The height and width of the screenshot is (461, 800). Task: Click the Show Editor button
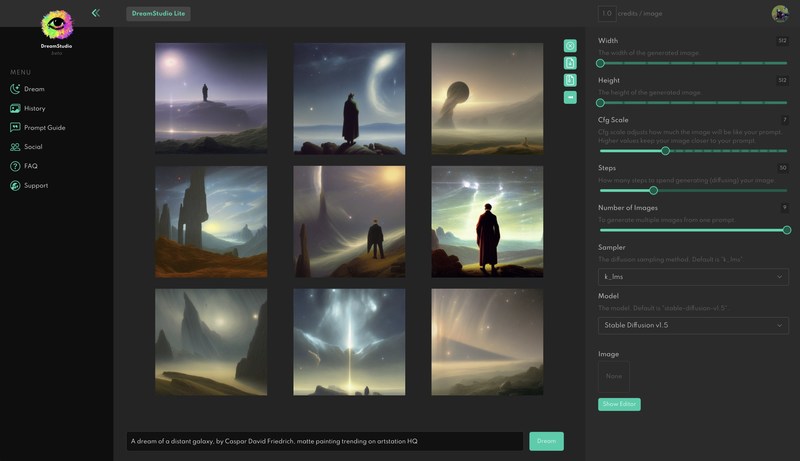click(619, 404)
